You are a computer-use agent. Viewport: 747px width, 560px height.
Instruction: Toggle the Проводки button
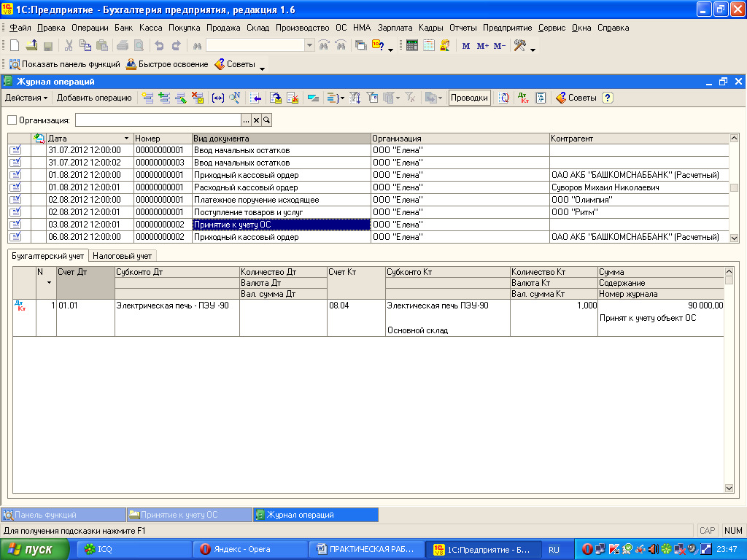coord(469,98)
